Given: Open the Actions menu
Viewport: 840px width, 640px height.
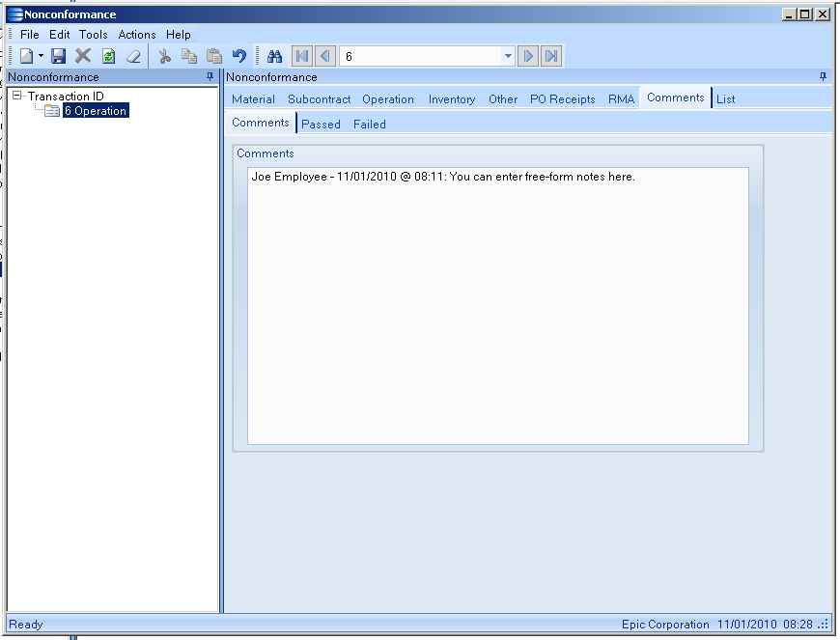Looking at the screenshot, I should 137,35.
